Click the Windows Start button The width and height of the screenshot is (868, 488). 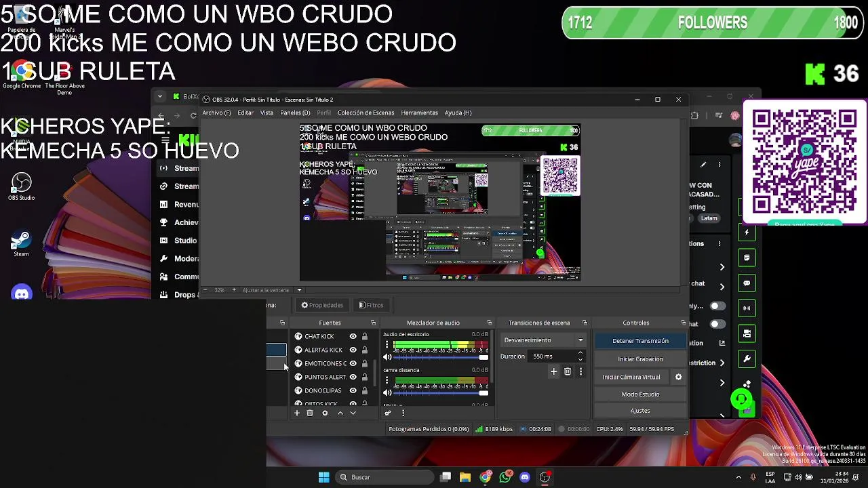tap(323, 477)
